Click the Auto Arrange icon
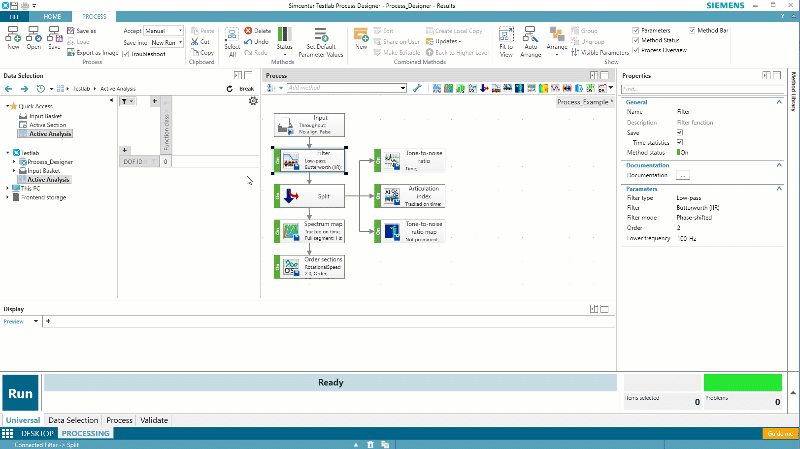Viewport: 800px width, 449px height. pyautogui.click(x=530, y=36)
